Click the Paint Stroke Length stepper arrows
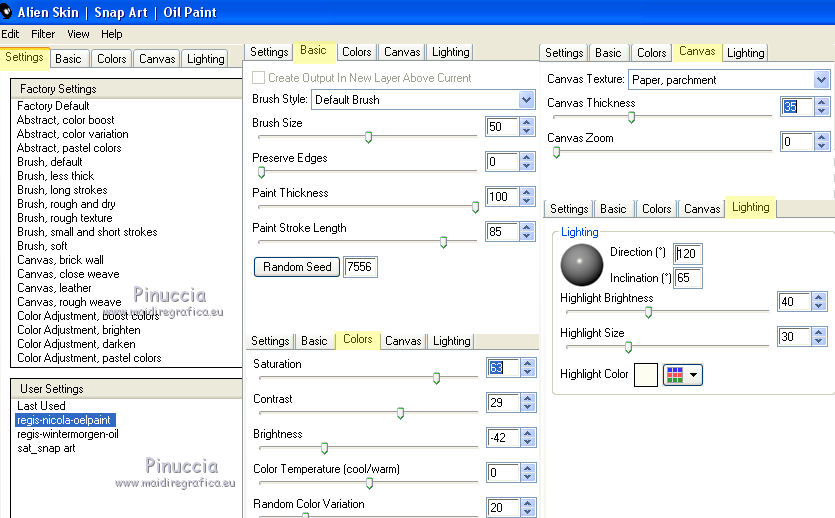Image resolution: width=835 pixels, height=518 pixels. tap(527, 232)
